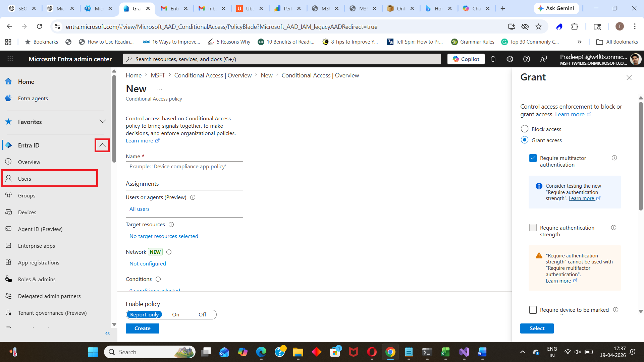Expand the Favorites section
The height and width of the screenshot is (362, 644).
pyautogui.click(x=102, y=122)
